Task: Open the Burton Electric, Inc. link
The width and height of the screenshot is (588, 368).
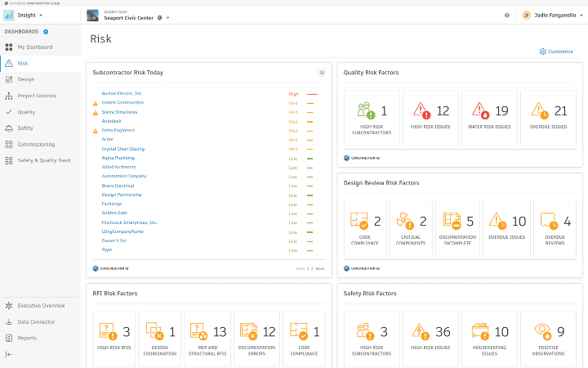Action: click(122, 93)
